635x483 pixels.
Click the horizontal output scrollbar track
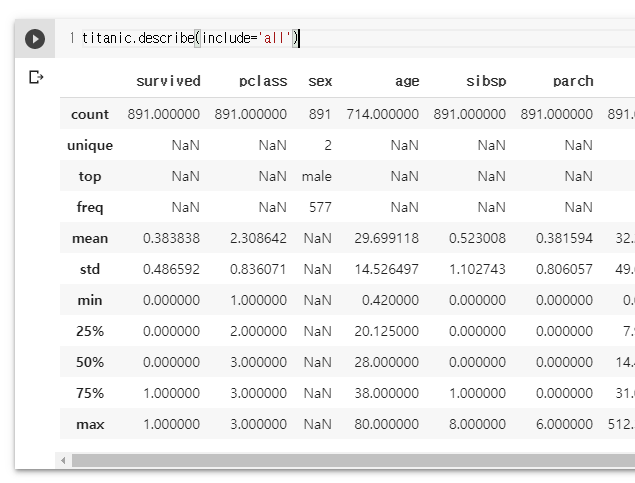coord(353,460)
